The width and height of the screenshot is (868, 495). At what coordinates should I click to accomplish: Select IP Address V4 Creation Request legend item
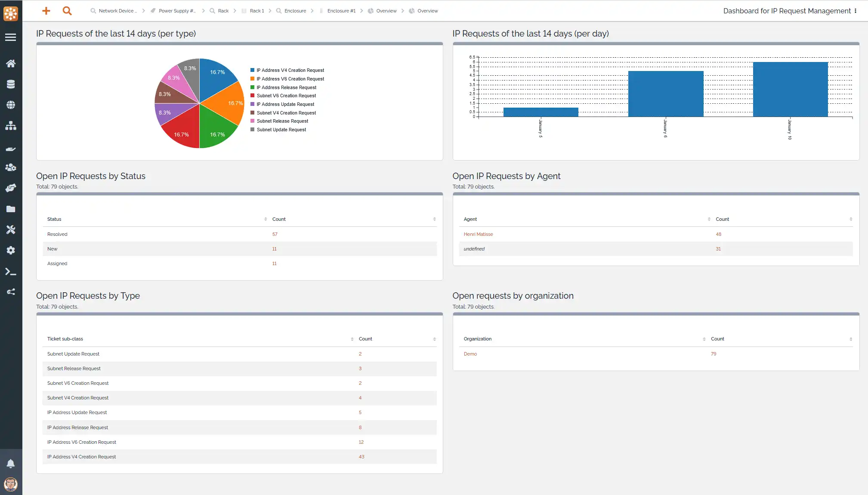(x=291, y=70)
